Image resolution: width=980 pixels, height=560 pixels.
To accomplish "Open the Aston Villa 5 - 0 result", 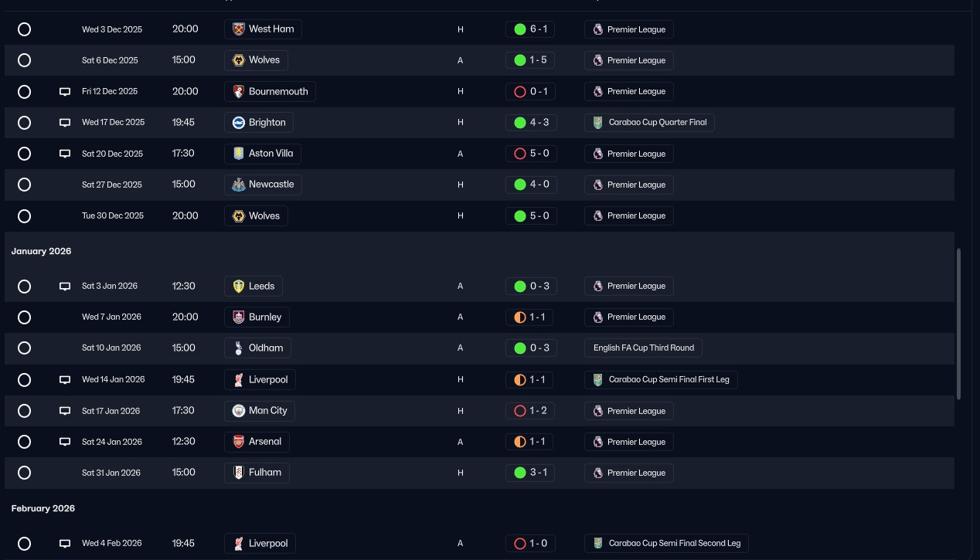I will coord(530,154).
